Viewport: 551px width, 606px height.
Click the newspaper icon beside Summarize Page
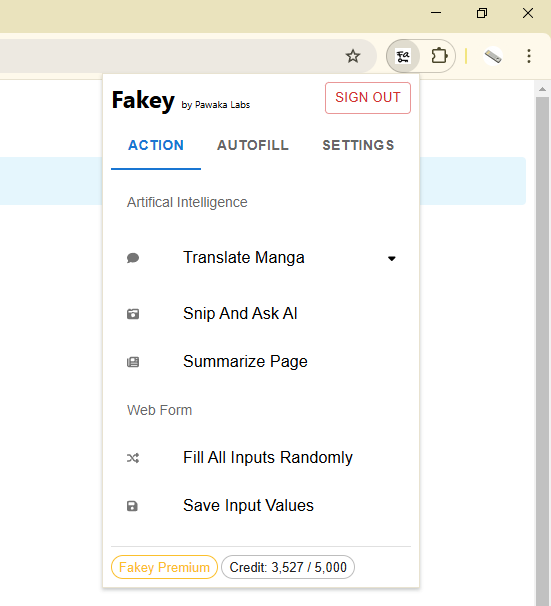point(133,362)
